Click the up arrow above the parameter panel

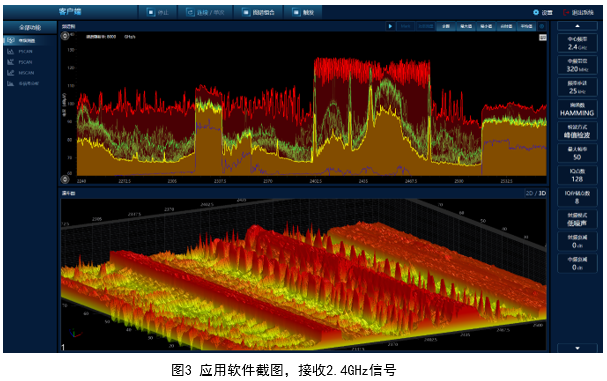(577, 26)
